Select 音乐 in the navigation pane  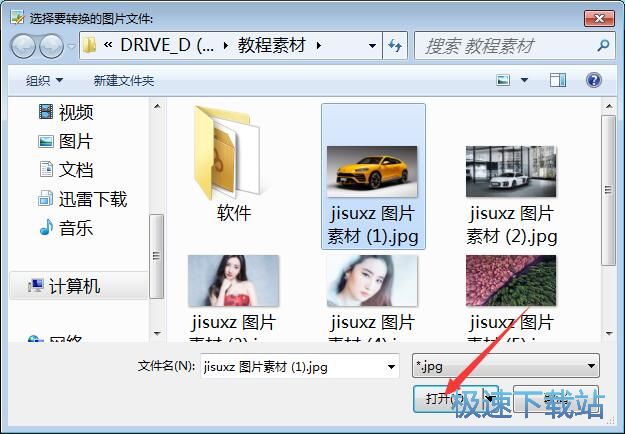[x=76, y=228]
